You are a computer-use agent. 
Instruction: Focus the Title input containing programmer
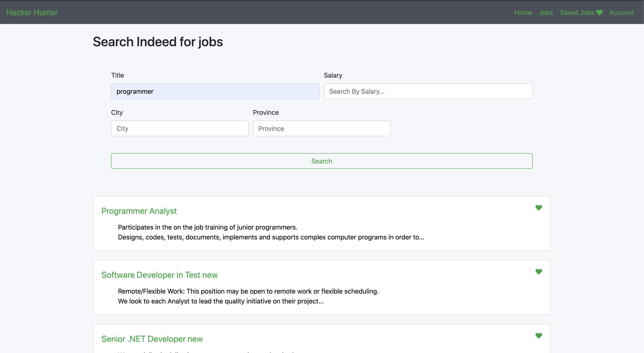coord(215,91)
